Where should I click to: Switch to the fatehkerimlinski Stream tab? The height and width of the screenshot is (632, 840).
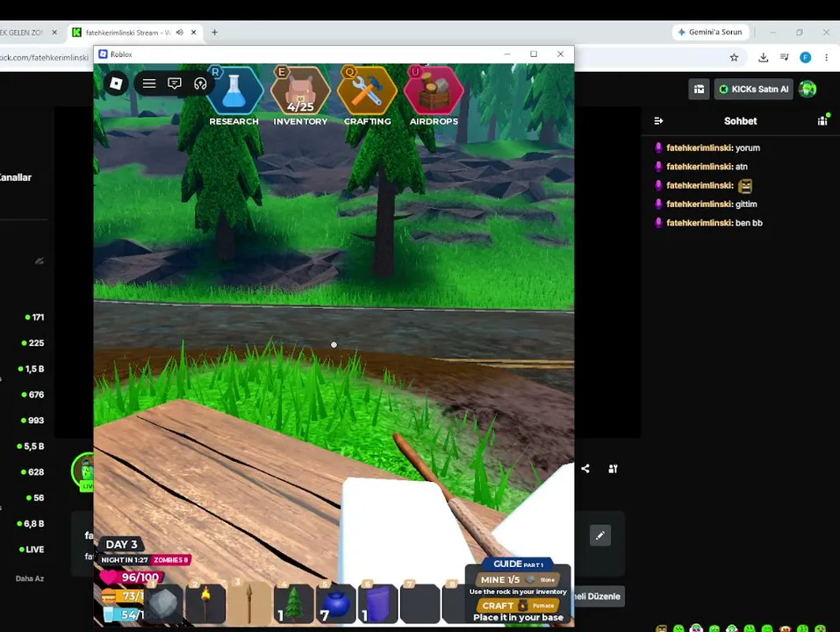click(x=128, y=32)
